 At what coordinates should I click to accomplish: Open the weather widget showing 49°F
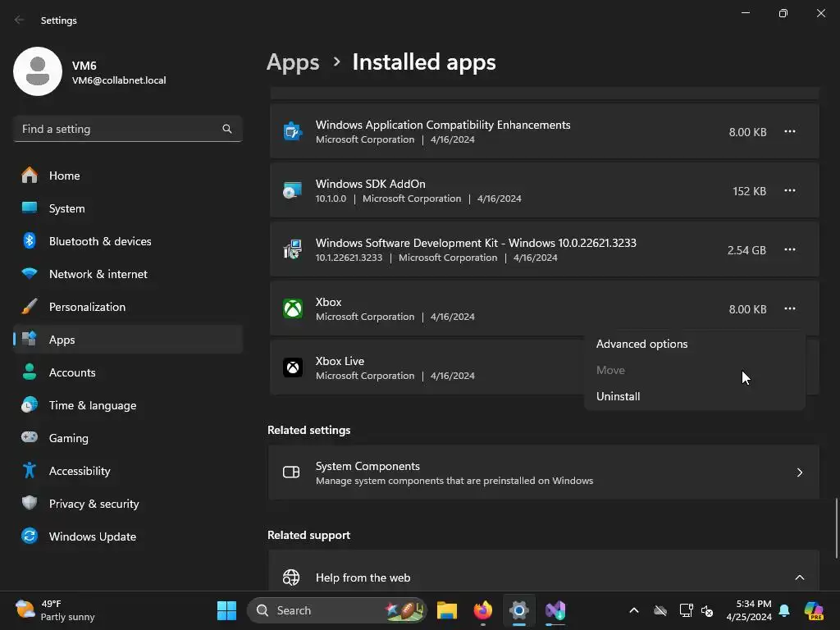[55, 610]
